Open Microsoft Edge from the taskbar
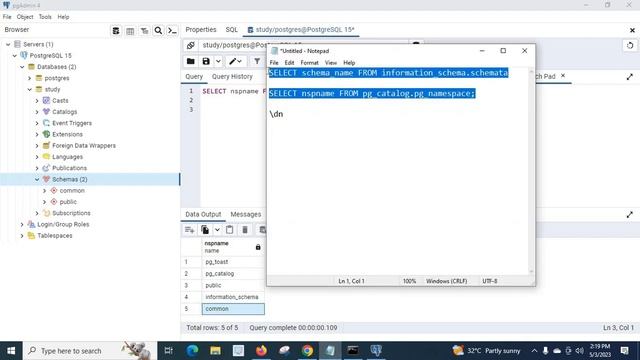This screenshot has height=360, width=640. 192,351
